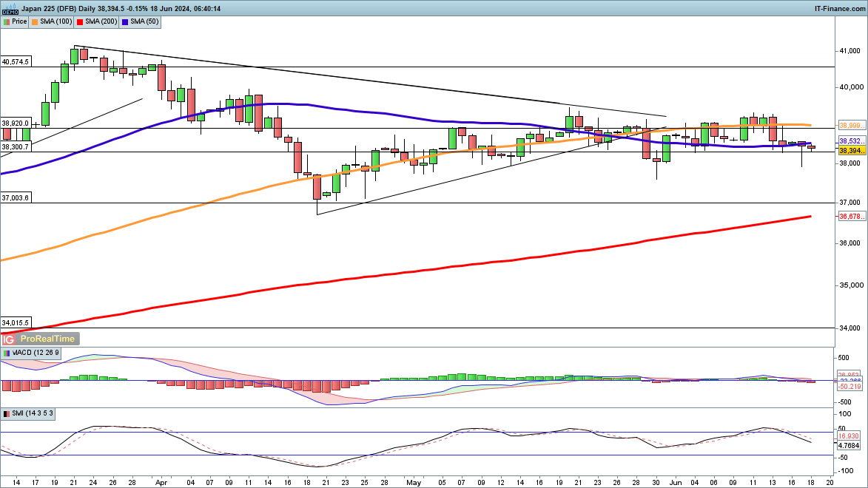
Task: Click the MACD indicator color icon
Action: [6, 353]
